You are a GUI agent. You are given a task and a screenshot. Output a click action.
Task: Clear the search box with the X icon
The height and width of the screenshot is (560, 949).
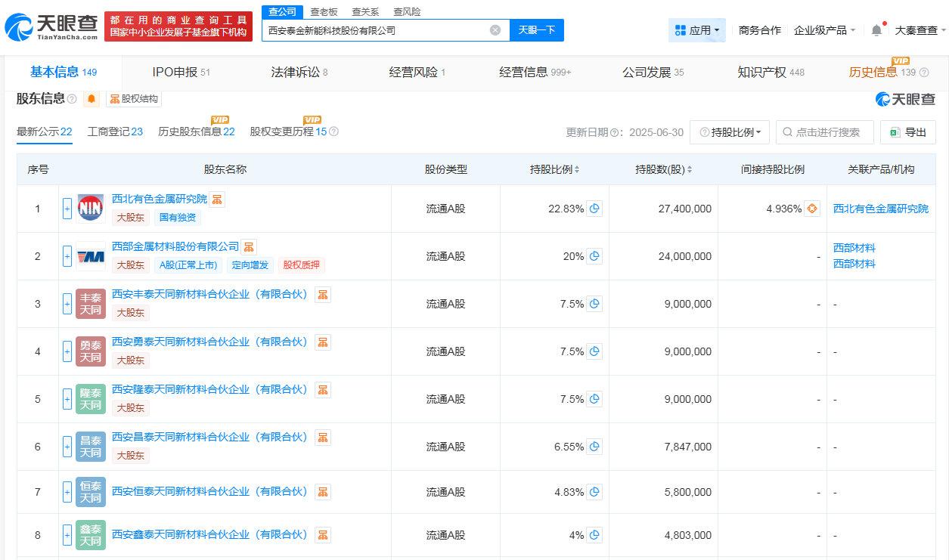click(495, 30)
